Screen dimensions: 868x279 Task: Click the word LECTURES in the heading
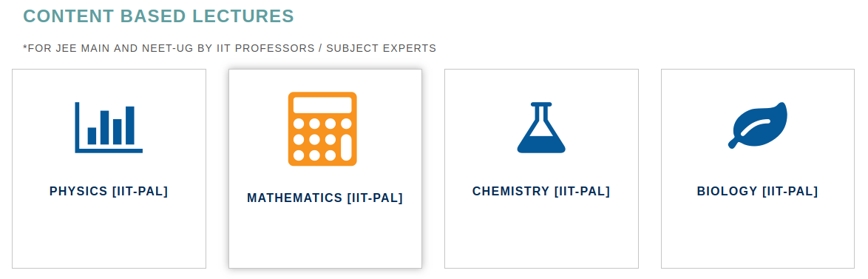tap(243, 16)
